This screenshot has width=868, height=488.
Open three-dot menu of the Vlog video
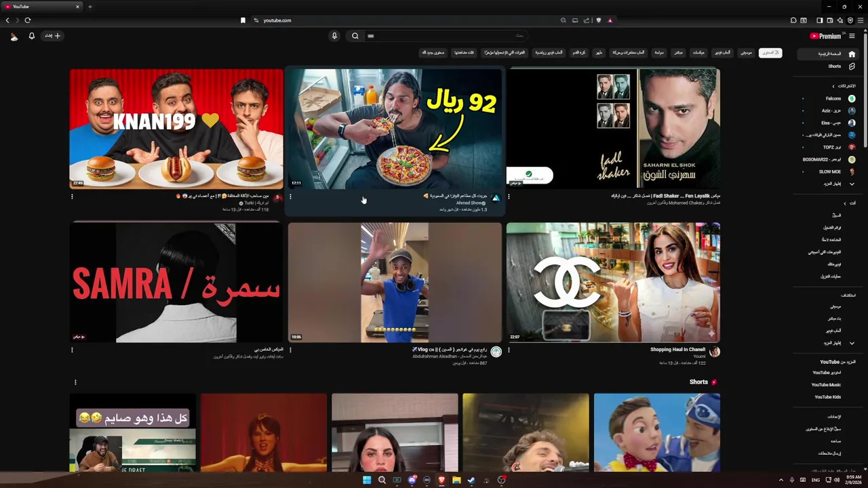290,350
